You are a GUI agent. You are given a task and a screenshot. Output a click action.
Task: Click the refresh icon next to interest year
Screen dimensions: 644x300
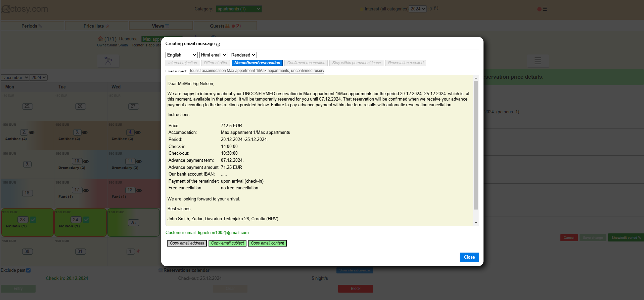[436, 8]
